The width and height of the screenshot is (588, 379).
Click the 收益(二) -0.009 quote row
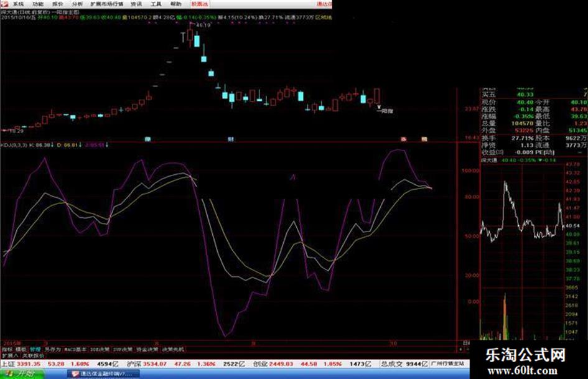click(507, 152)
